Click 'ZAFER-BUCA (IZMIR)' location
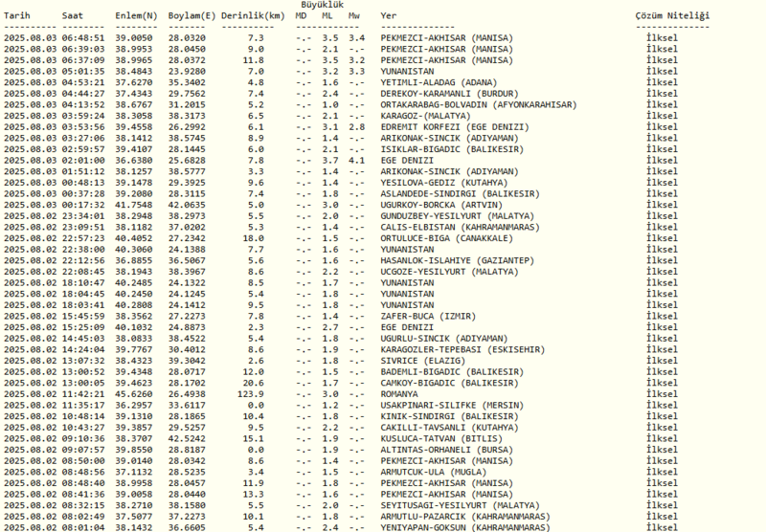The height and width of the screenshot is (532, 766). [x=428, y=317]
